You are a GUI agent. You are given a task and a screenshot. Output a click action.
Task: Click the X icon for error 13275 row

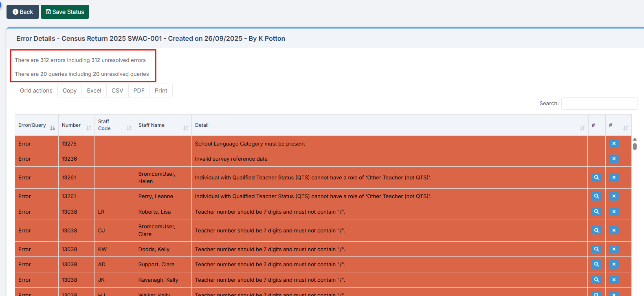[x=614, y=144]
